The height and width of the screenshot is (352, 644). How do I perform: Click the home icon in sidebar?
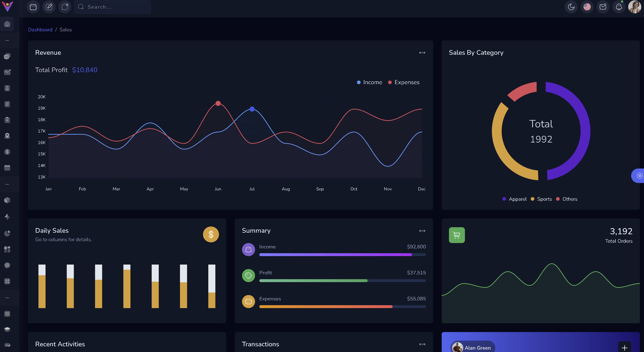[7, 24]
